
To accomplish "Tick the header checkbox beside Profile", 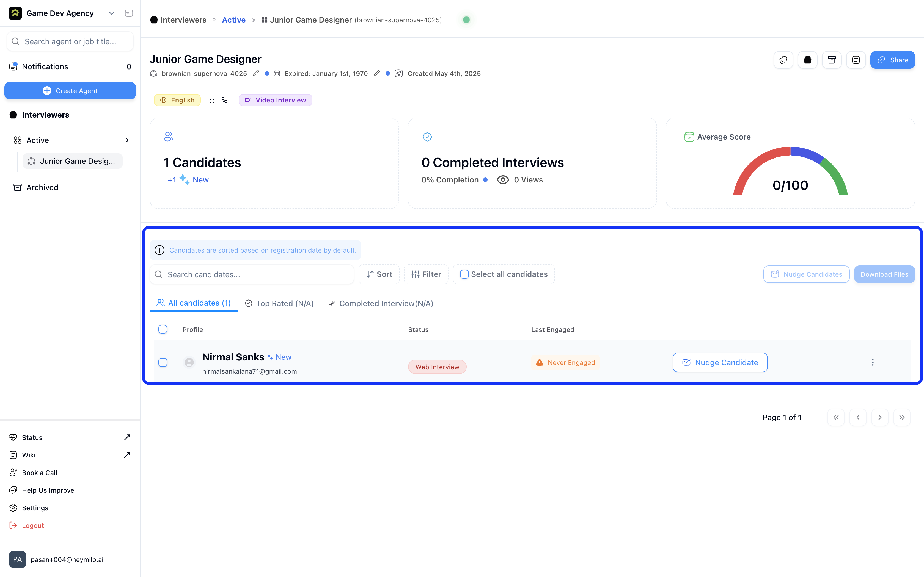I will (x=163, y=329).
